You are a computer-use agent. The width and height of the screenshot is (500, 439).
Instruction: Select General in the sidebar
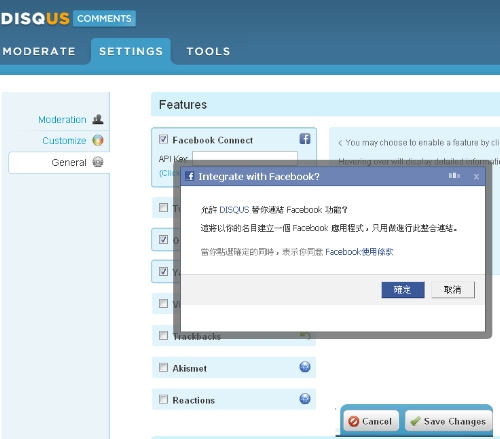(x=69, y=162)
